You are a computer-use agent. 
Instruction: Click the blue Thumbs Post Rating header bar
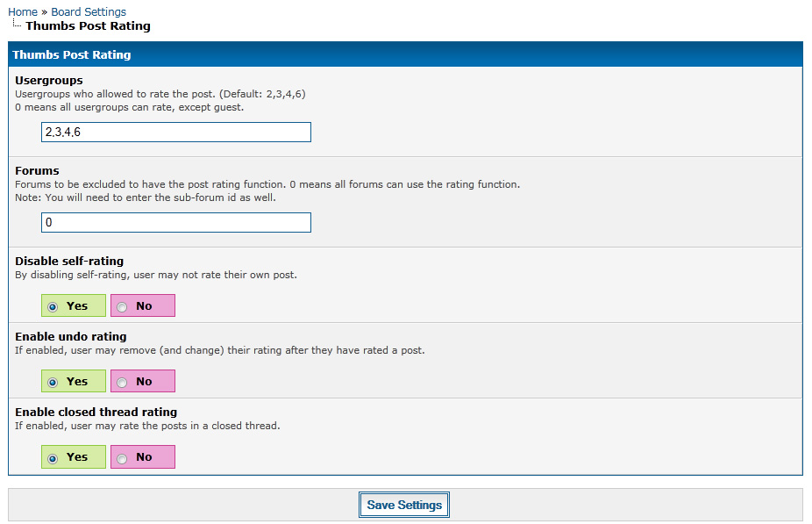tap(405, 54)
